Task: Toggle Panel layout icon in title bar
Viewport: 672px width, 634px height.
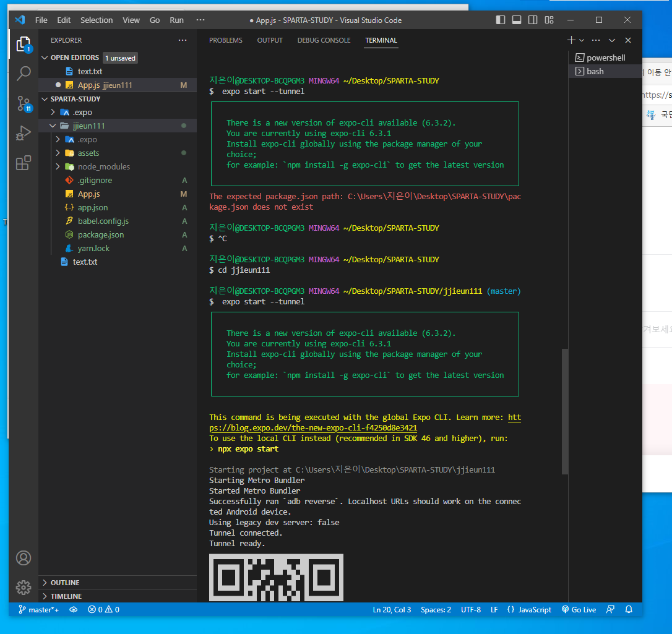Action: [x=517, y=20]
